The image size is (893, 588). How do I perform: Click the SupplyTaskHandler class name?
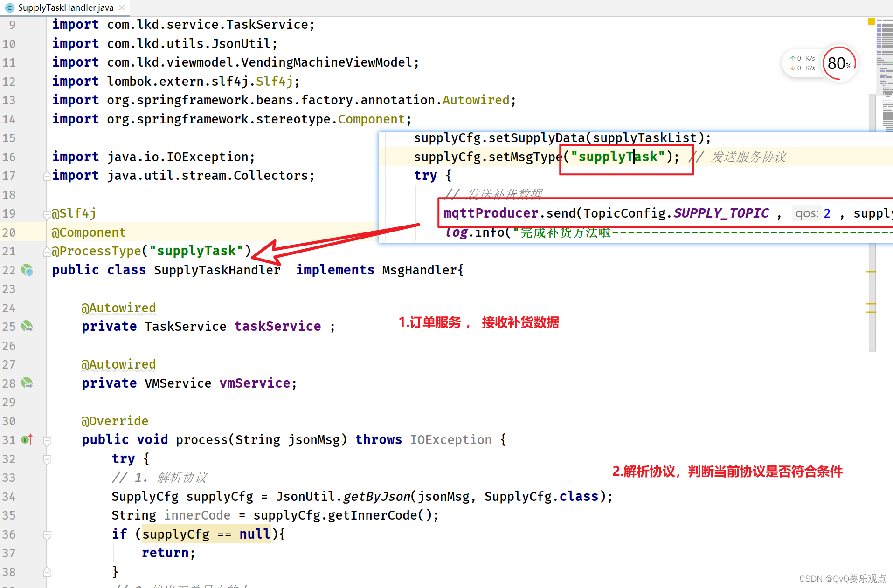pos(217,270)
